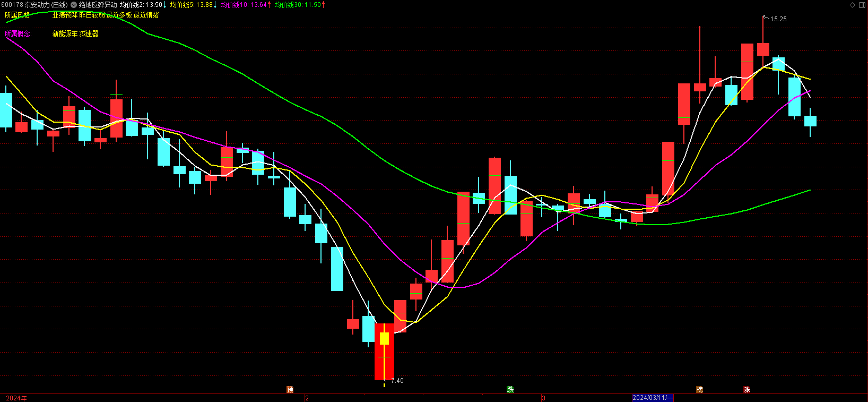The image size is (868, 402).
Task: Click the concept tag '新能源车'
Action: coord(65,33)
